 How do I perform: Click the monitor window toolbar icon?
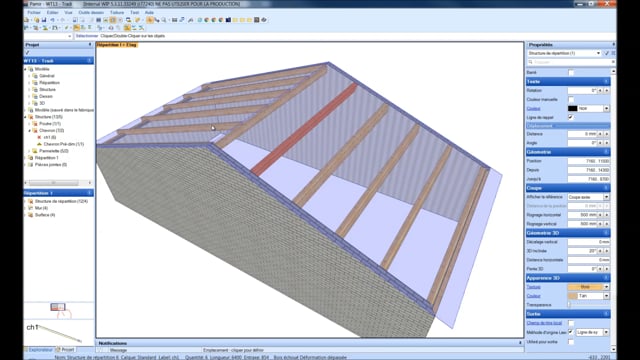point(129,20)
